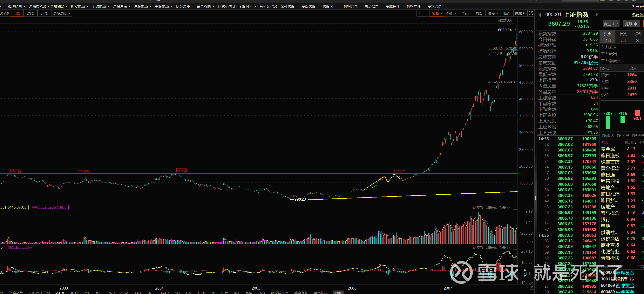Zoom out chart with minus icon
The width and height of the screenshot is (644, 294).
click(426, 13)
